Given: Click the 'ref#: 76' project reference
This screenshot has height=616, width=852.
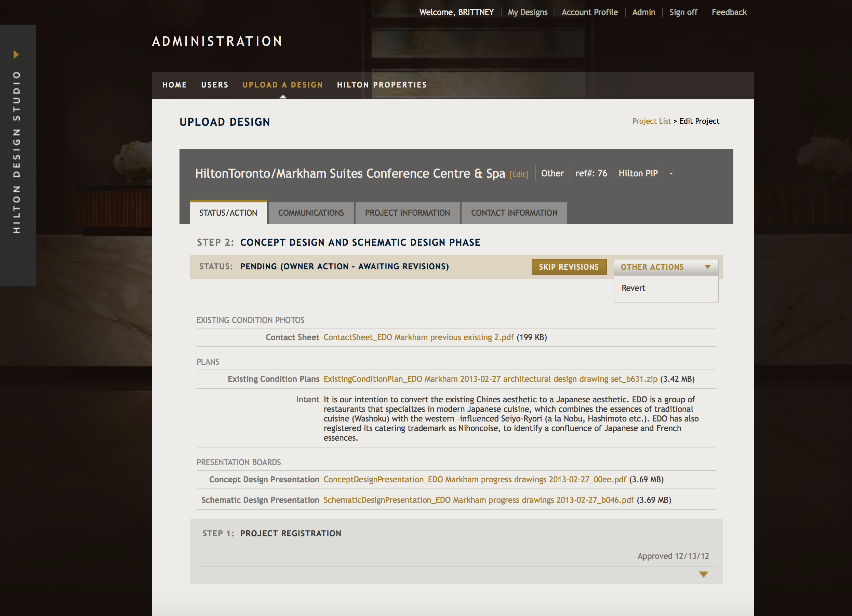Looking at the screenshot, I should tap(591, 174).
